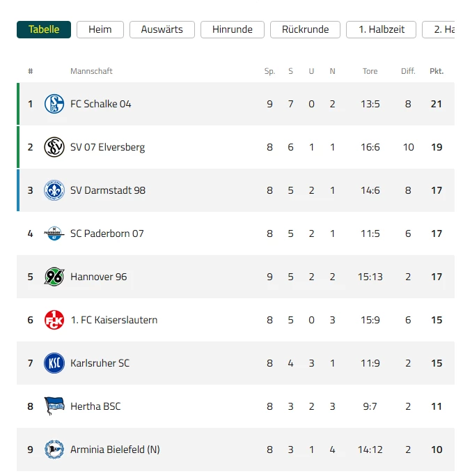Open the Hannover 96 team page
The height and width of the screenshot is (476, 463).
coord(99,277)
